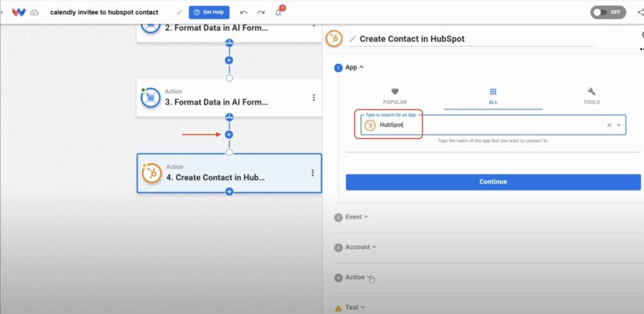
Task: Select step 3 Format Data in AI Formatter
Action: pos(229,98)
